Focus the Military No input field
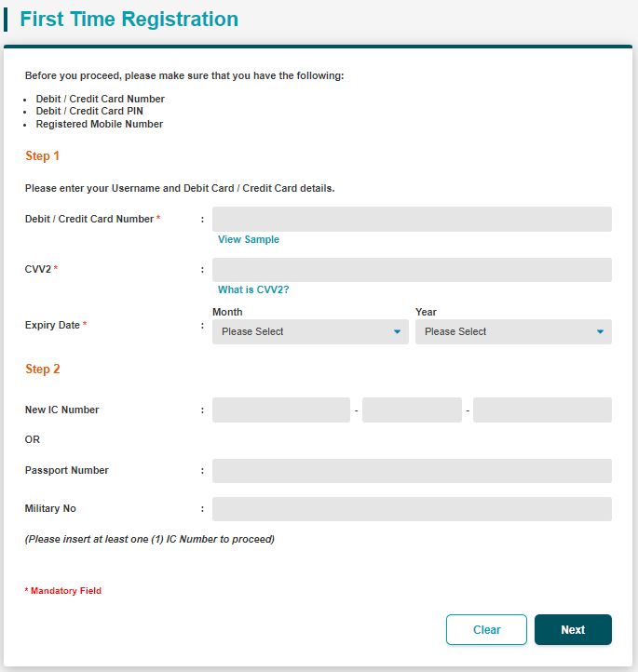The width and height of the screenshot is (638, 672). click(412, 509)
